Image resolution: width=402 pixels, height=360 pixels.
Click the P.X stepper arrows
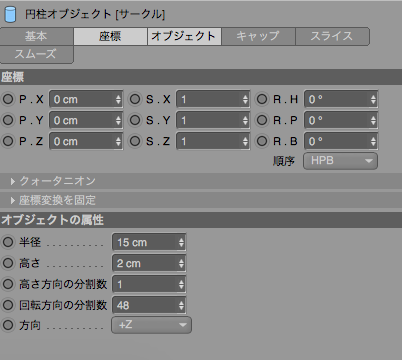[x=118, y=99]
